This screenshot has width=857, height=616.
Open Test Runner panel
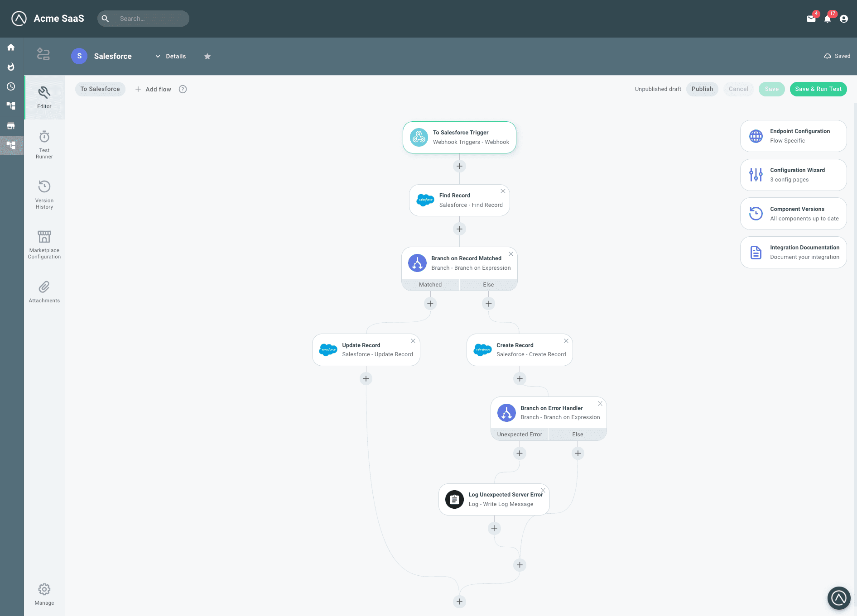[44, 145]
